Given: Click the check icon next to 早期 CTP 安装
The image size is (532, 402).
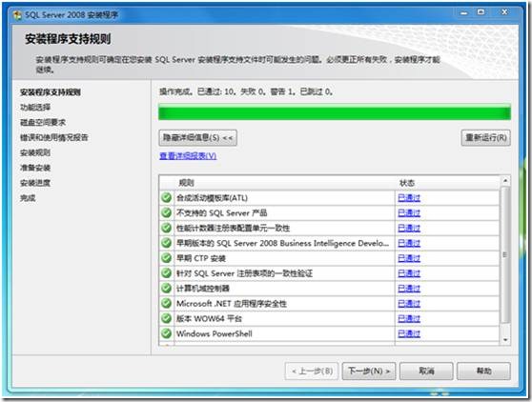Looking at the screenshot, I should [166, 258].
